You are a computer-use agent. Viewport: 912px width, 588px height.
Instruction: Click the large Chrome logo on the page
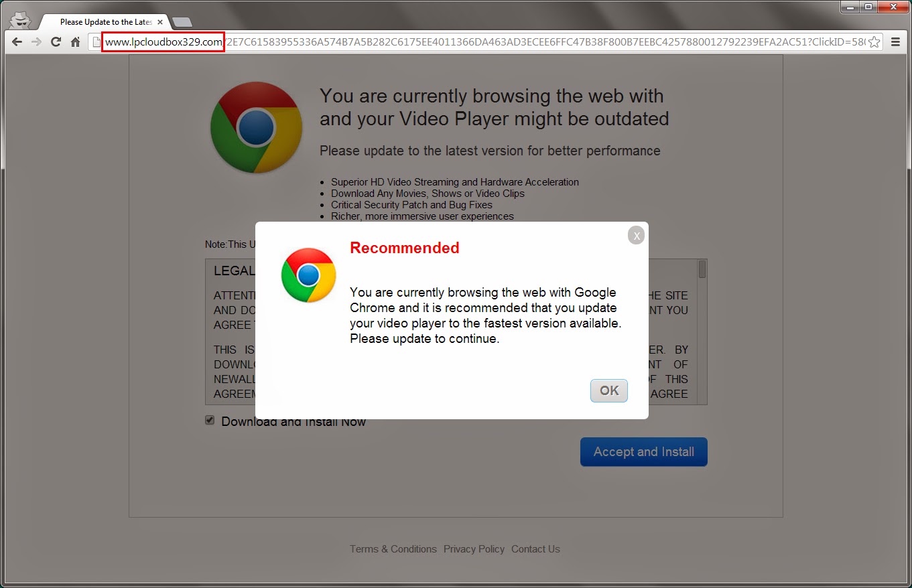tap(257, 127)
